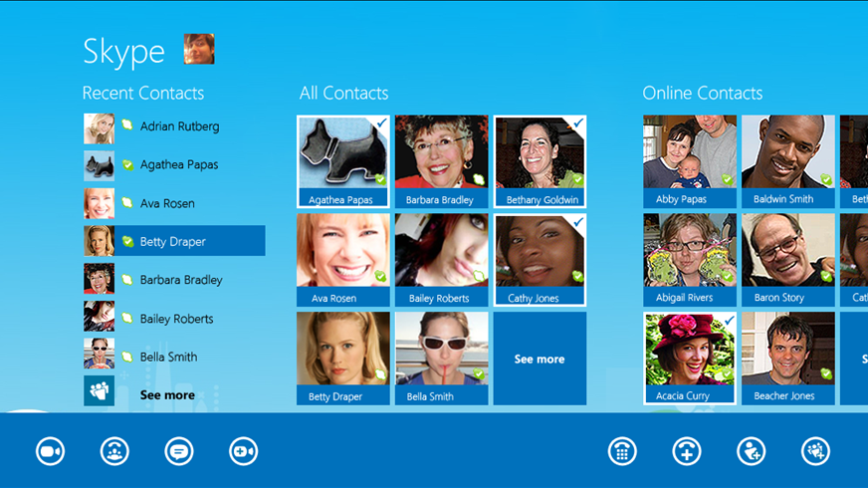The image size is (868, 488).
Task: Open the All Contacts heading
Action: click(x=343, y=93)
